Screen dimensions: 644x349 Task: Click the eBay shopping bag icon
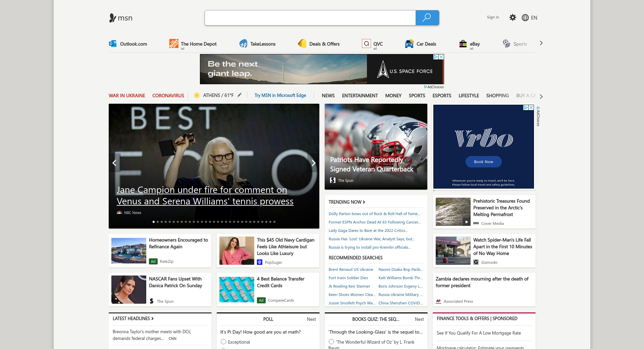(463, 44)
